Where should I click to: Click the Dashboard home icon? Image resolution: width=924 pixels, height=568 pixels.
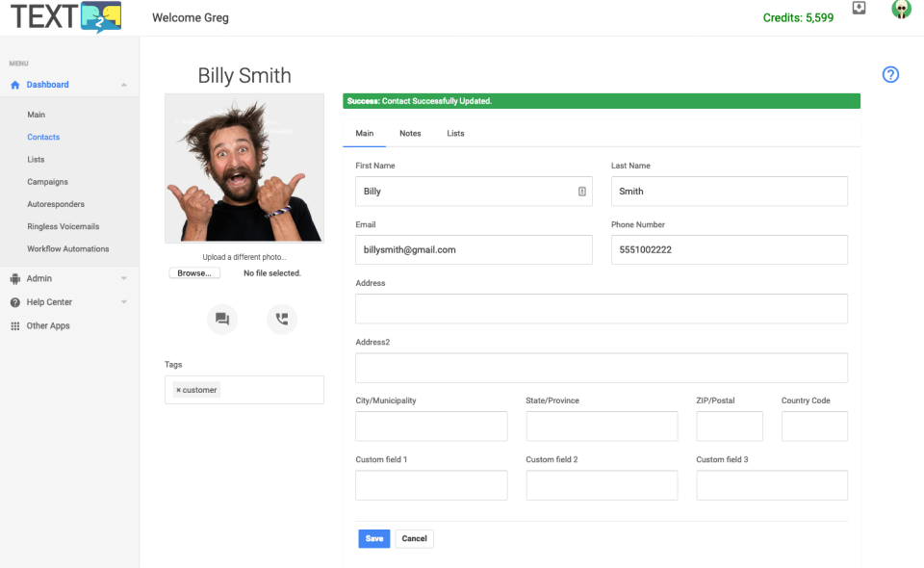15,85
